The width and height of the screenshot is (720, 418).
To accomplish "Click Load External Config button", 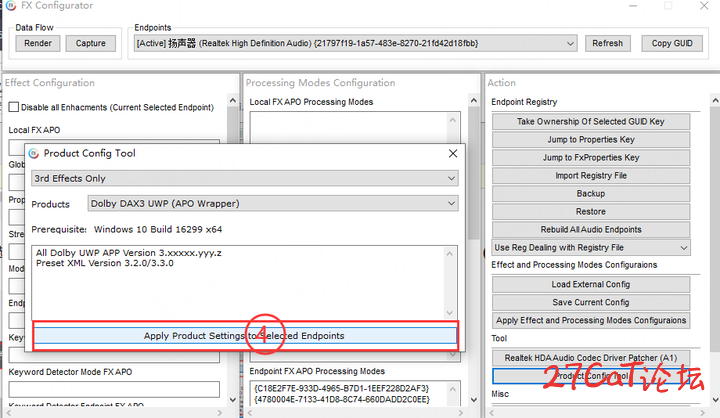I will 591,284.
